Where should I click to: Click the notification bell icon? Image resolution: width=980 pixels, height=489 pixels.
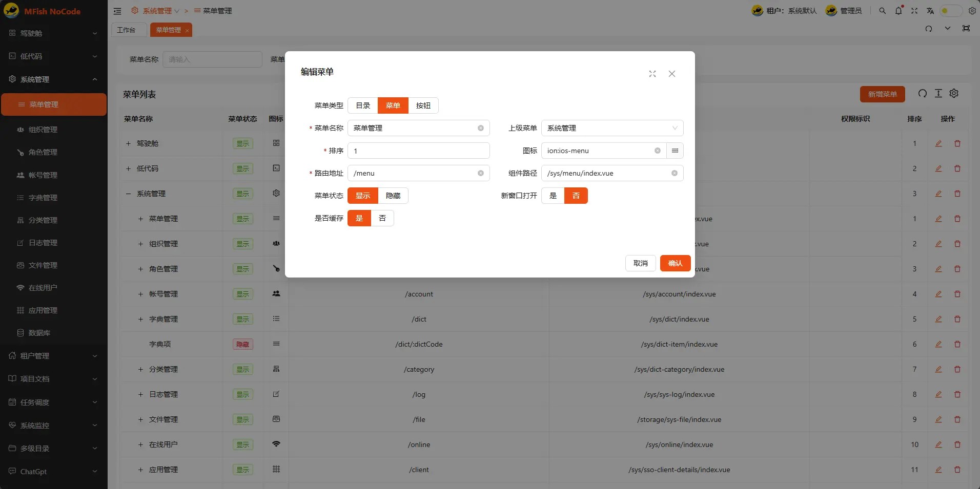[x=898, y=11]
